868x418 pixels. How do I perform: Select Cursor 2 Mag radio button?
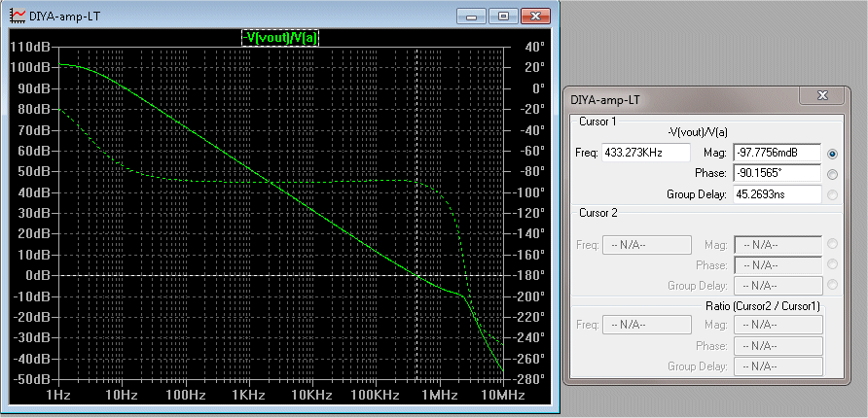[x=832, y=244]
